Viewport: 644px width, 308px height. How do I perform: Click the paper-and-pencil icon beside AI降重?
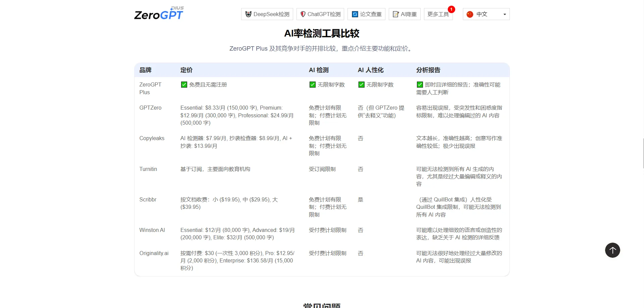[x=395, y=14]
